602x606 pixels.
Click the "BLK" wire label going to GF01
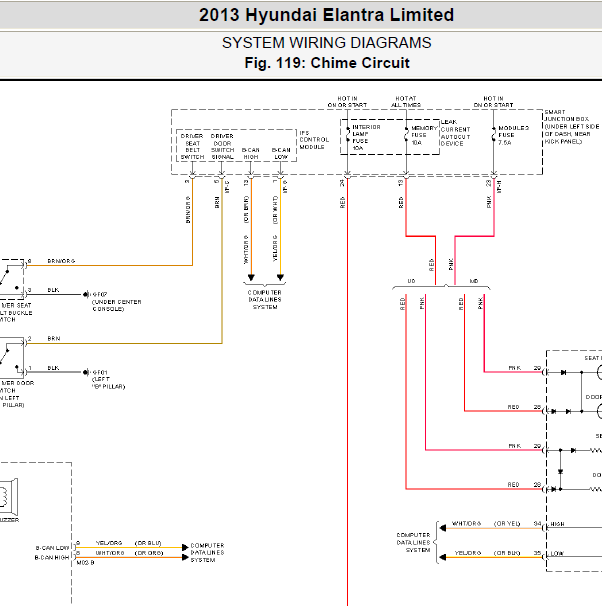(53, 368)
